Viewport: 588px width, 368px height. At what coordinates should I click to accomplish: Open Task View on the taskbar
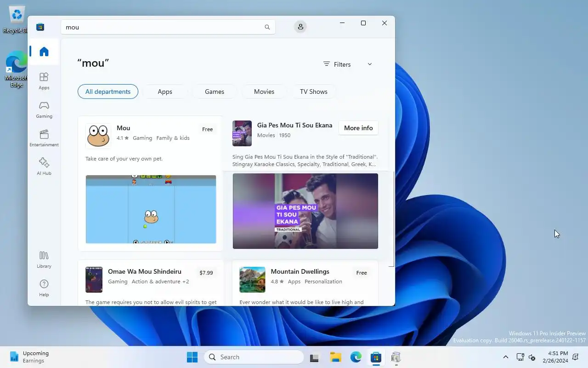[x=314, y=357]
